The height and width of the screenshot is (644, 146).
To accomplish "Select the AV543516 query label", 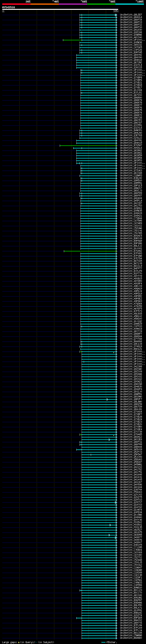I will click(8, 7).
